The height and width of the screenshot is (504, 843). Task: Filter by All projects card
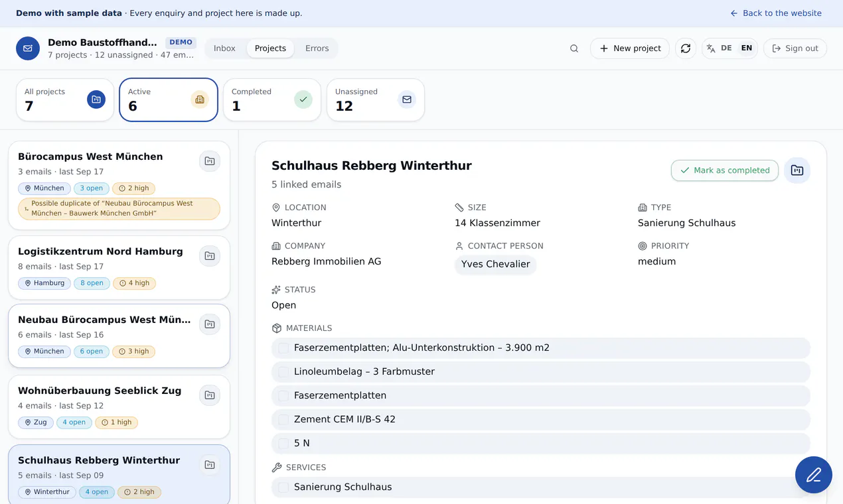(65, 100)
